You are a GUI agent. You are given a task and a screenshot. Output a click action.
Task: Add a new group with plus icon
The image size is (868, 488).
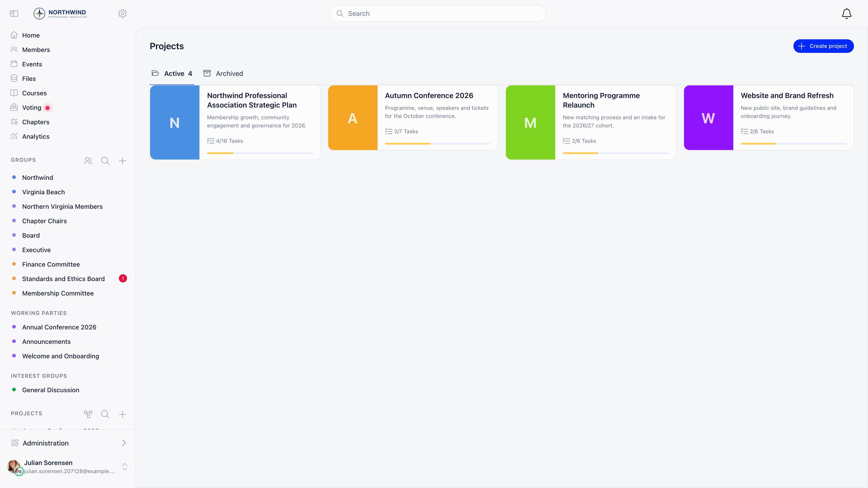tap(122, 161)
